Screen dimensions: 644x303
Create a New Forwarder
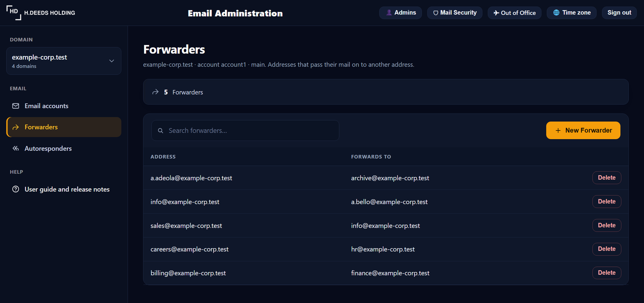tap(583, 130)
